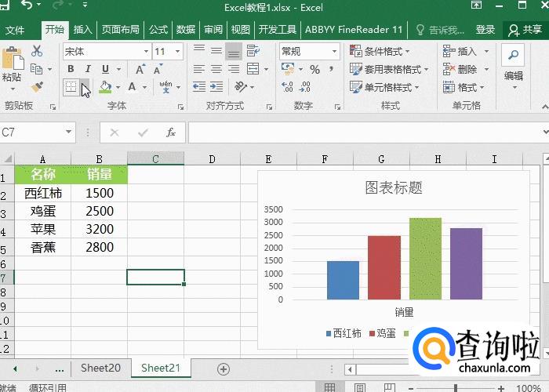Image resolution: width=549 pixels, height=392 pixels.
Task: Click the zoom slider handle
Action: click(x=456, y=388)
